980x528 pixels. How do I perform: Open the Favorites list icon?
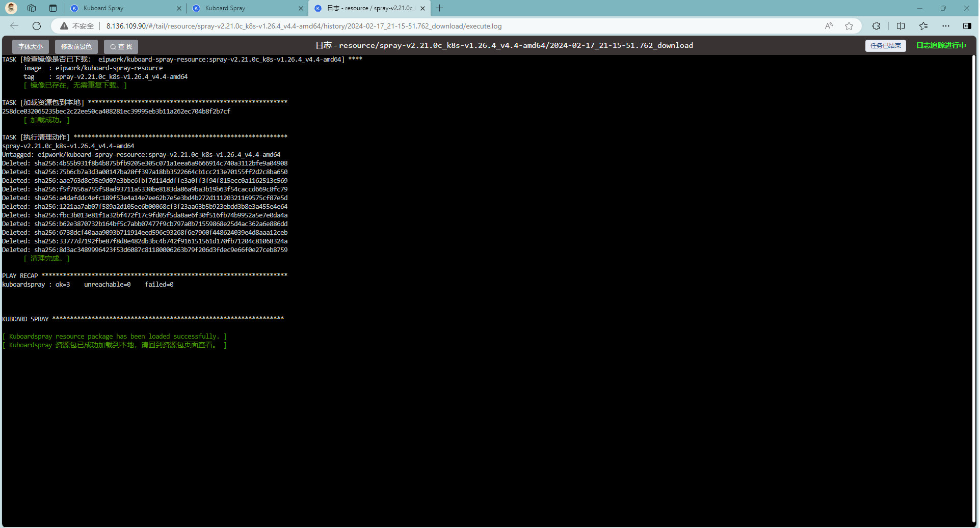click(x=923, y=26)
